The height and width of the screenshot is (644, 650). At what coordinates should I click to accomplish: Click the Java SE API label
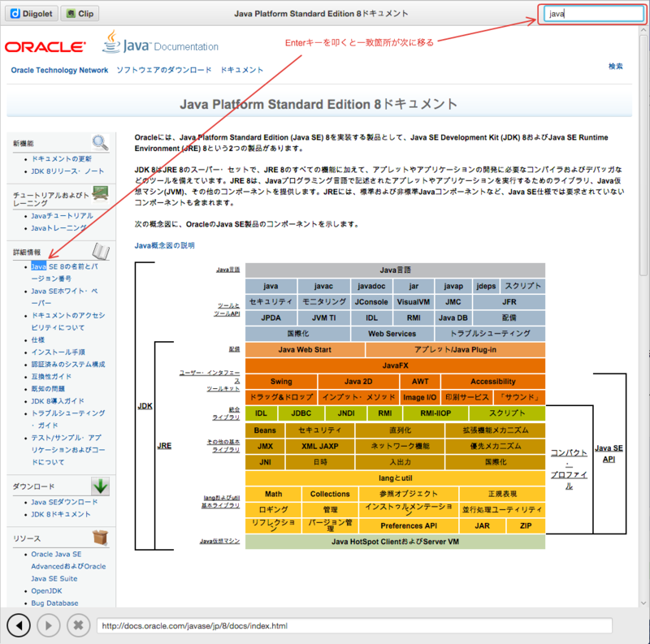609,453
